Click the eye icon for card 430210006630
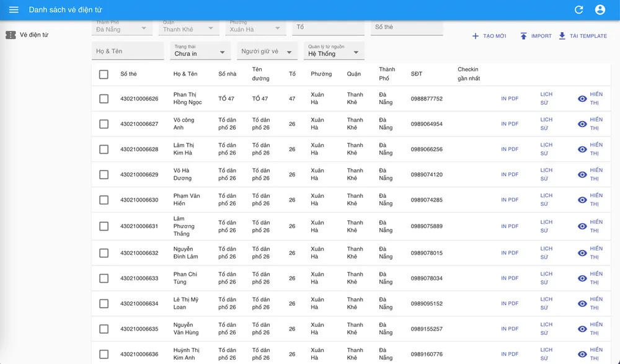This screenshot has width=620, height=364. point(582,200)
